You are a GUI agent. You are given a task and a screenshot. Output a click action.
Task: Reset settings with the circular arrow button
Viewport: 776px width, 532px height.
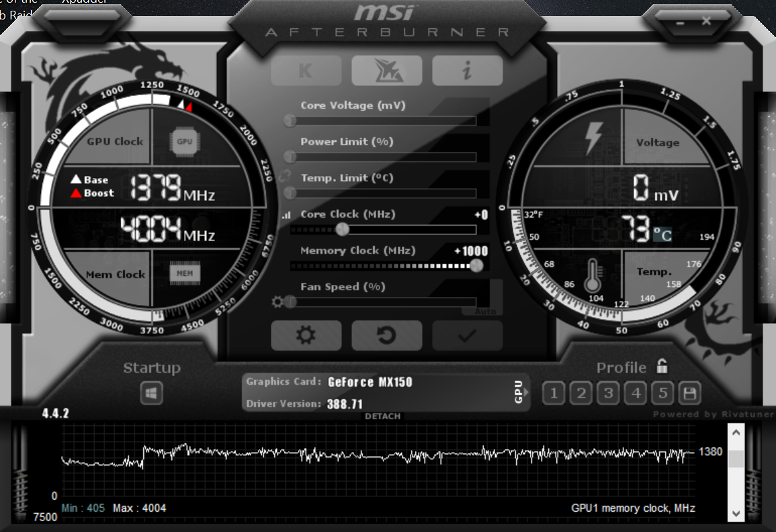(386, 336)
